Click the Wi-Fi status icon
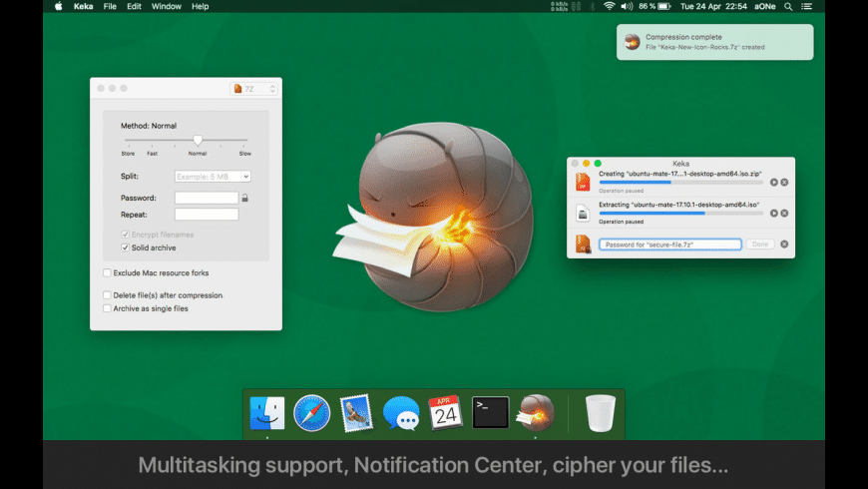The width and height of the screenshot is (868, 489). 609,6
